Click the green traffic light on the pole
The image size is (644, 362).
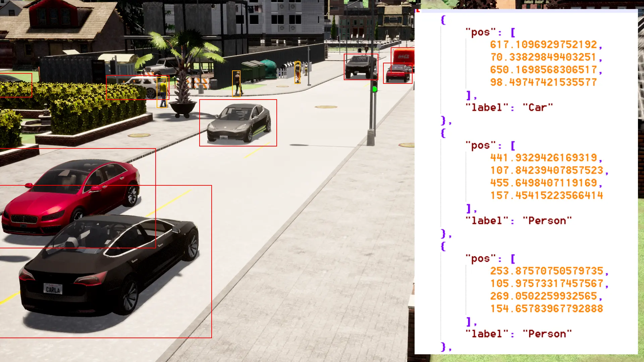[375, 89]
